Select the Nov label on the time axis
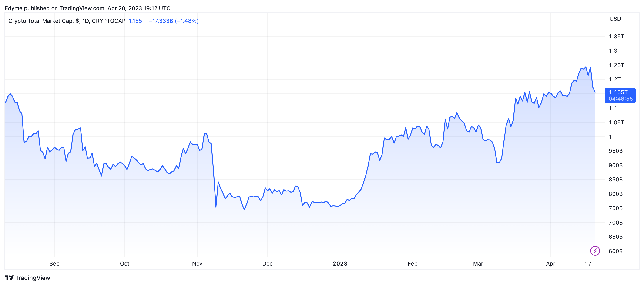 click(197, 263)
